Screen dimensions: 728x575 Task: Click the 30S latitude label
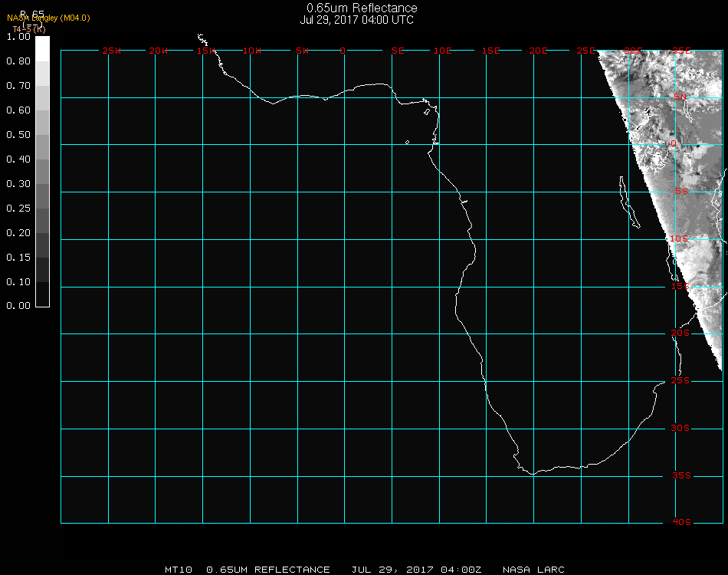(680, 429)
